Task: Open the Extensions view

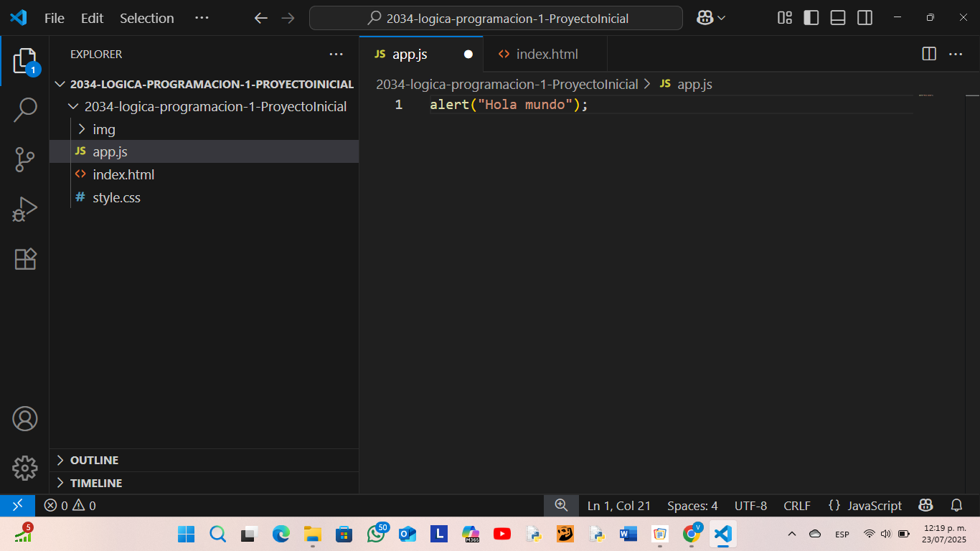Action: 24,258
